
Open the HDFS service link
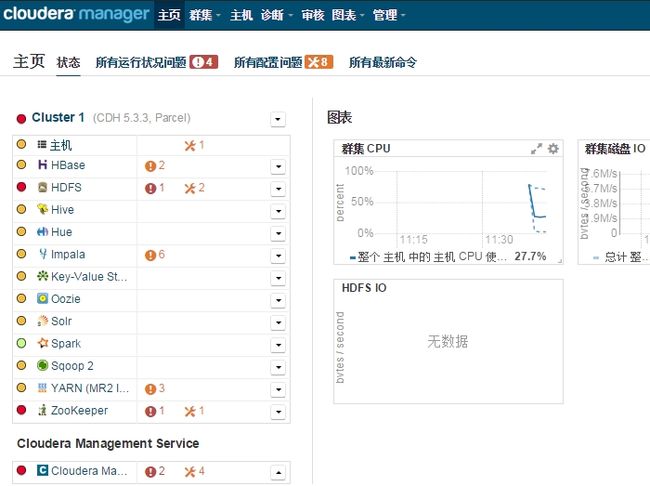[x=66, y=187]
